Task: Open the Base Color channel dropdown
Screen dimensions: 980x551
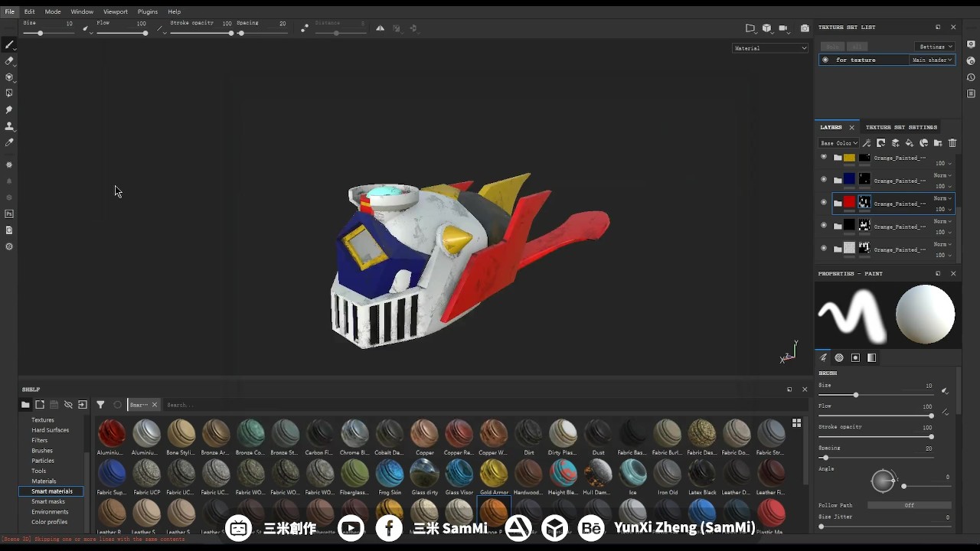Action: (839, 143)
